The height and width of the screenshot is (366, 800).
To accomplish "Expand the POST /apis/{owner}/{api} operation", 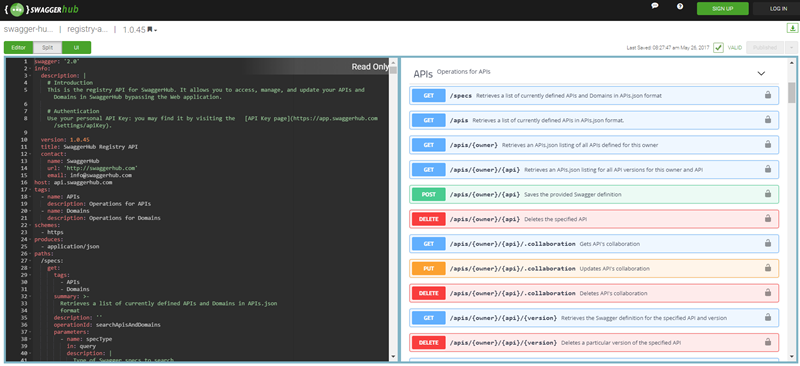I will click(594, 194).
